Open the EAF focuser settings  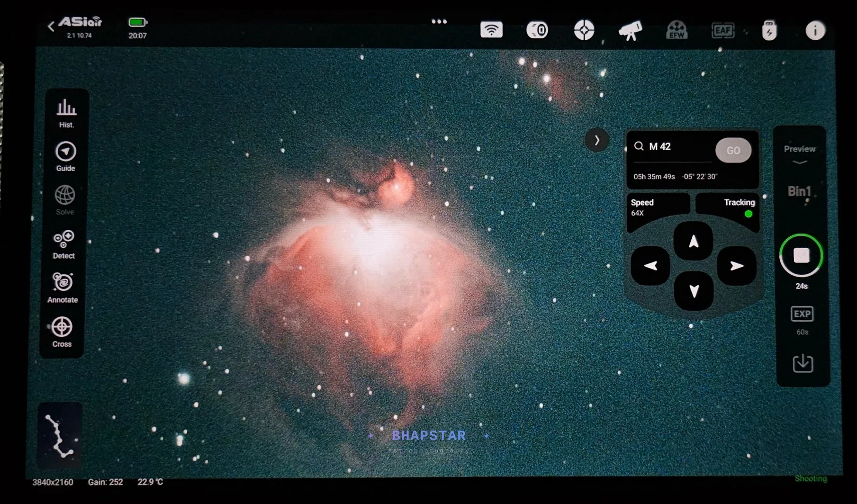pos(723,31)
